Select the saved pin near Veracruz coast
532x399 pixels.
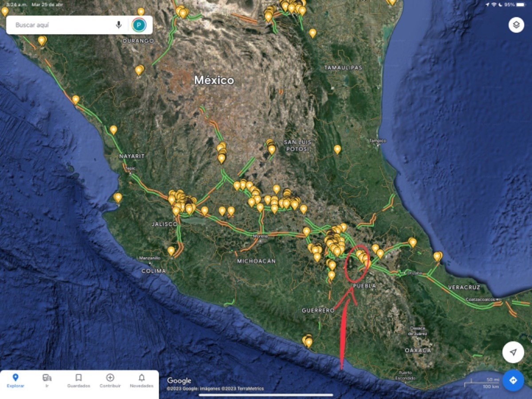coord(438,256)
